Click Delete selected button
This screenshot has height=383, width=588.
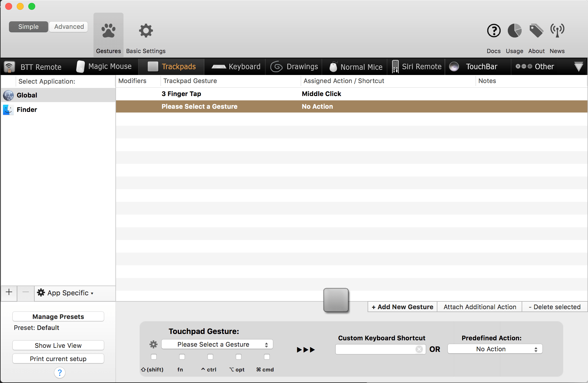point(555,307)
